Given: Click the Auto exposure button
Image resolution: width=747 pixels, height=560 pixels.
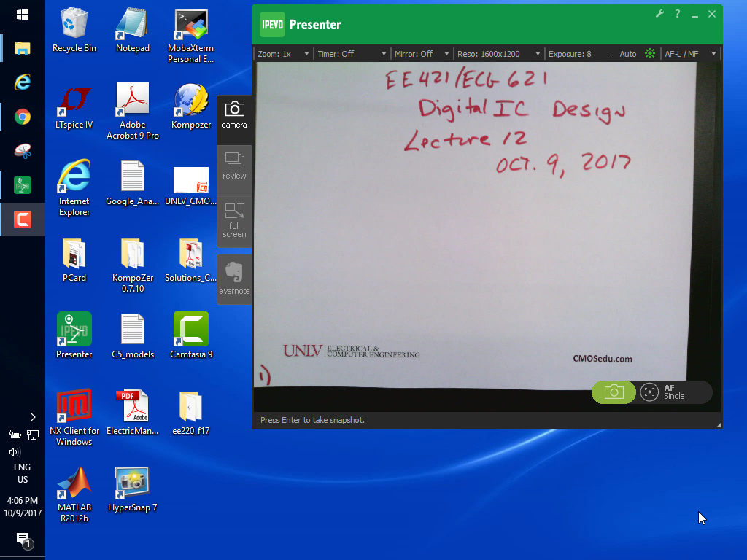Looking at the screenshot, I should (628, 54).
